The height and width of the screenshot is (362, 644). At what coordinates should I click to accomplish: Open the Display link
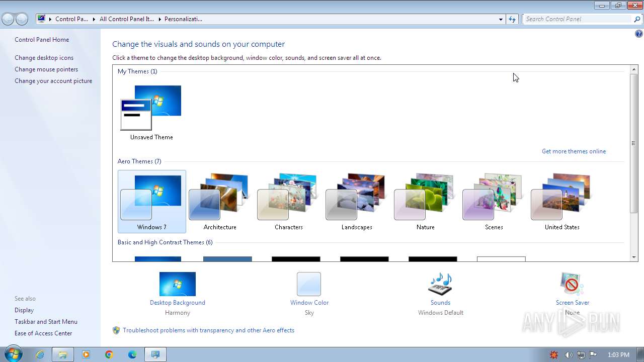click(24, 310)
